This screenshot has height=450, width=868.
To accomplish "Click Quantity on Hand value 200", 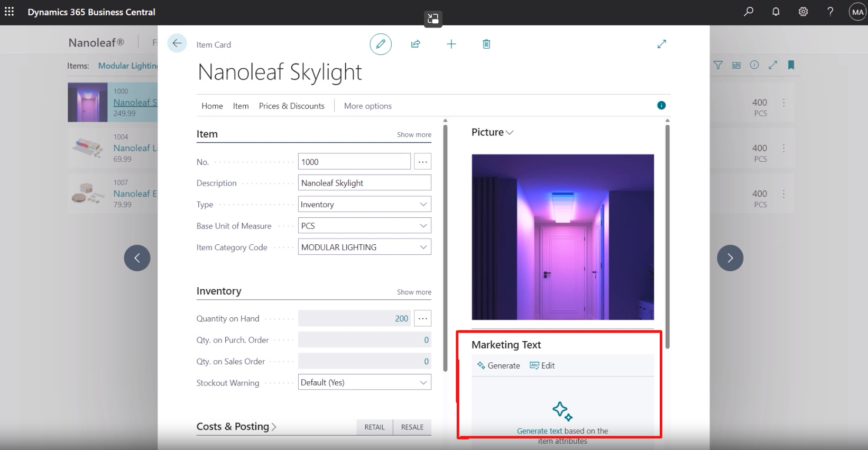I will coord(401,318).
